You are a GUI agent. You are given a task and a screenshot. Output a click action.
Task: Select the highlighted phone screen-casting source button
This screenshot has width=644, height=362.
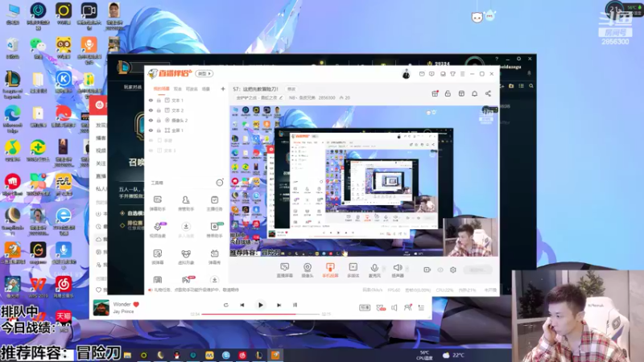coord(330,270)
